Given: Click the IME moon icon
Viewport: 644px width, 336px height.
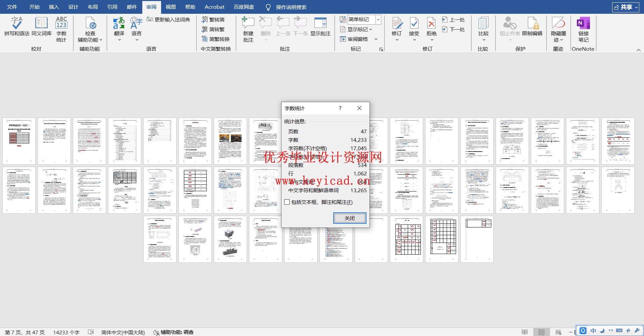Looking at the screenshot, I should coord(602,331).
